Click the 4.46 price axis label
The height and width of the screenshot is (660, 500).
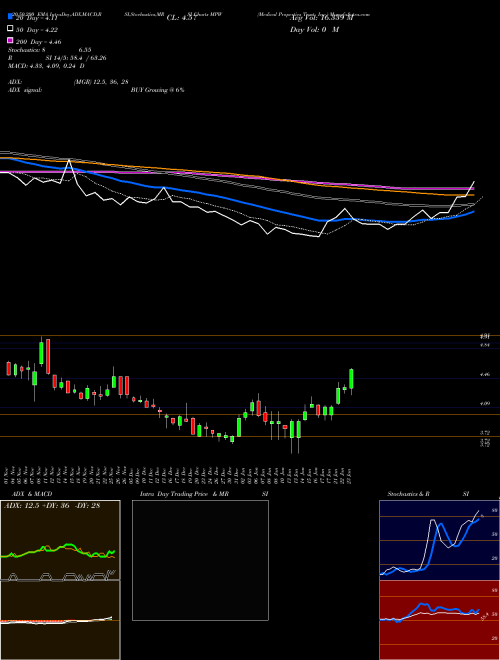coord(485,374)
